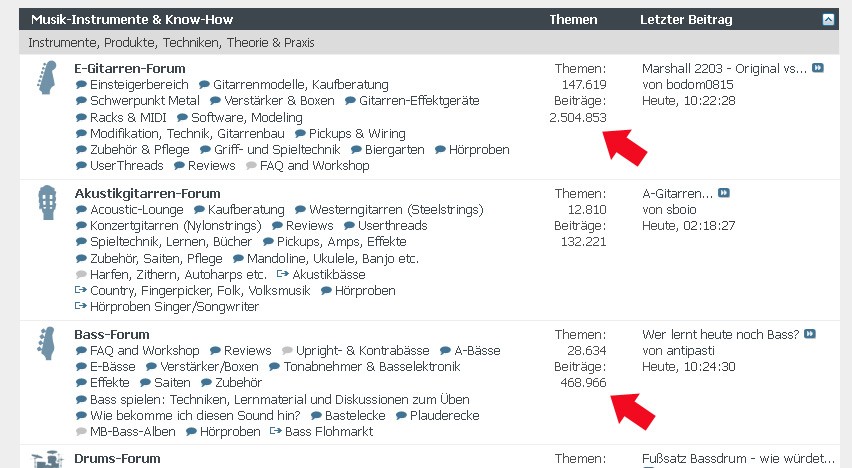Click the Bass-Forum headstock icon
The image size is (852, 468).
point(47,343)
